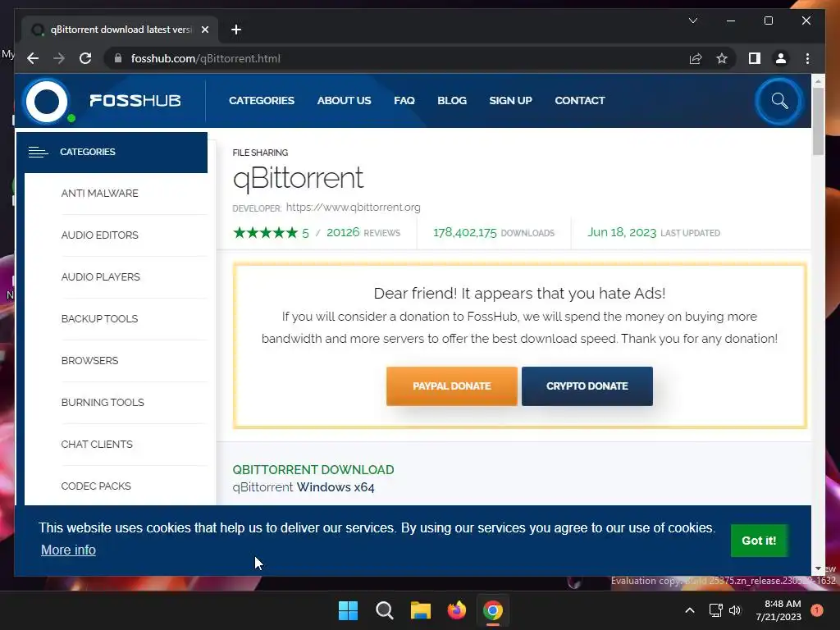
Task: Open the SIGN UP navigation link
Action: coord(510,100)
